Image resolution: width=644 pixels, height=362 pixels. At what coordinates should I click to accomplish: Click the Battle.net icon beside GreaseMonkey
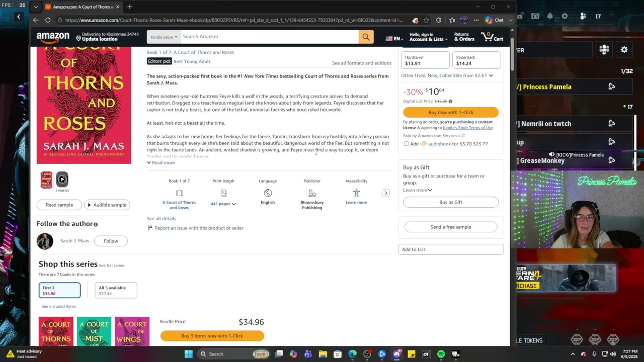coord(612,160)
